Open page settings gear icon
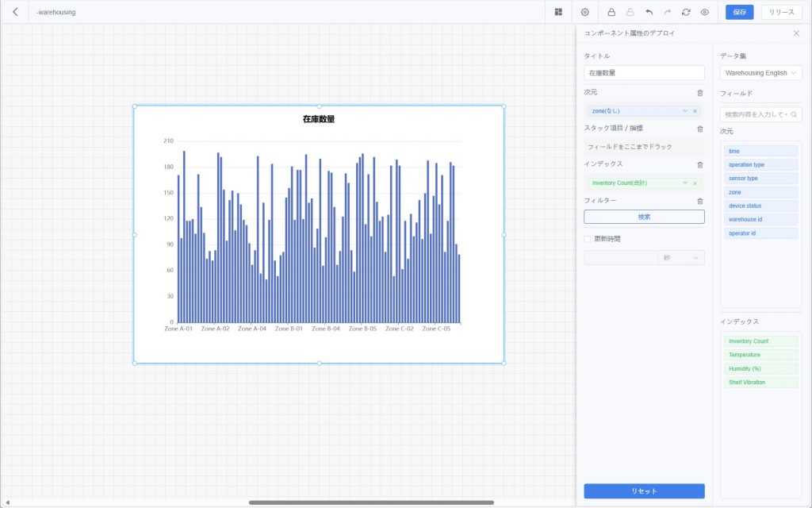 pos(585,12)
